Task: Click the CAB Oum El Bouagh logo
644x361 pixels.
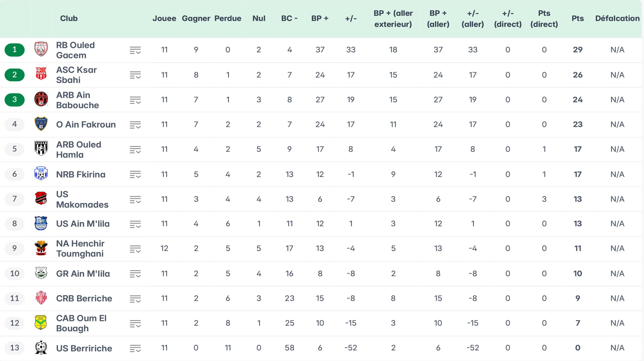Action: 41,323
